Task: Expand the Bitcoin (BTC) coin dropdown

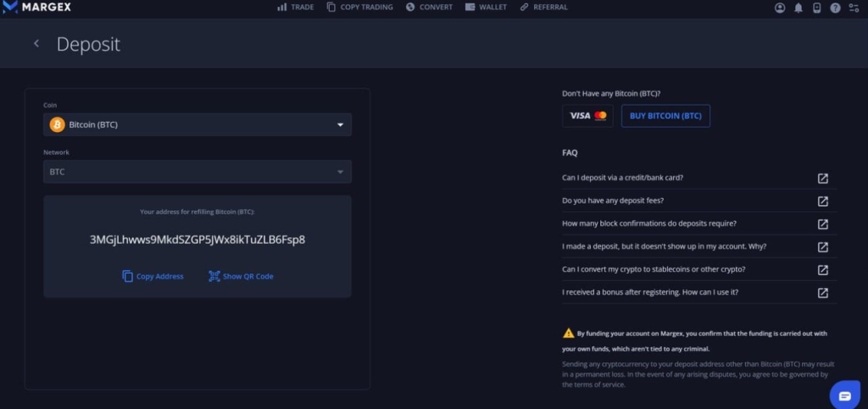Action: click(x=198, y=124)
